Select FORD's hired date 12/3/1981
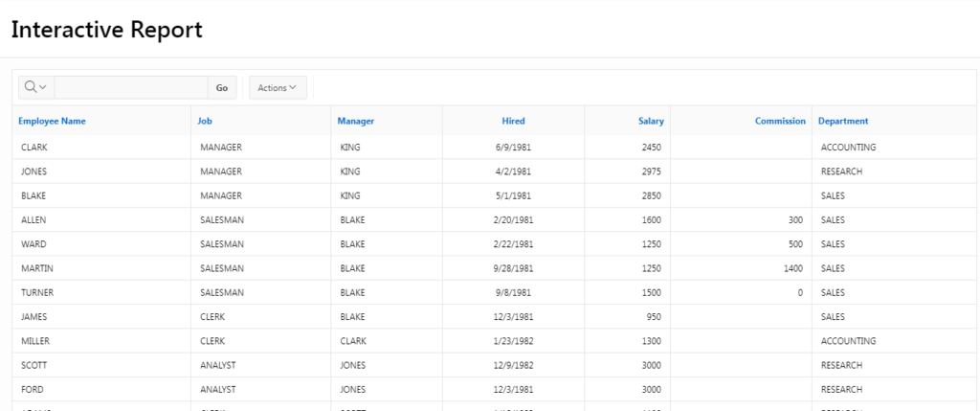Screen dimensions: 980x411 click(x=514, y=389)
